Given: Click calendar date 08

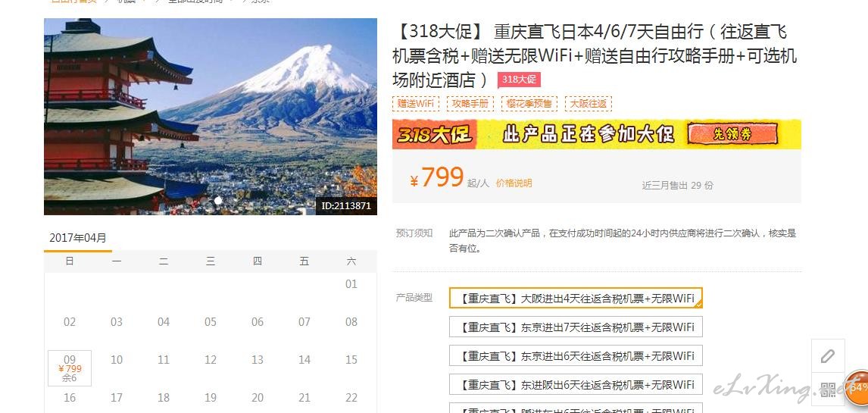Looking at the screenshot, I should [x=351, y=321].
